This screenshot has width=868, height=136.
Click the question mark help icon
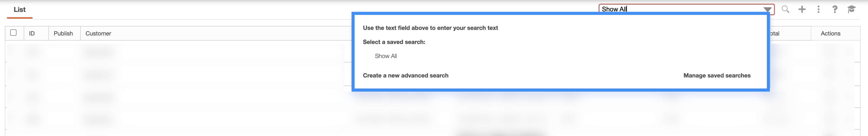click(835, 9)
